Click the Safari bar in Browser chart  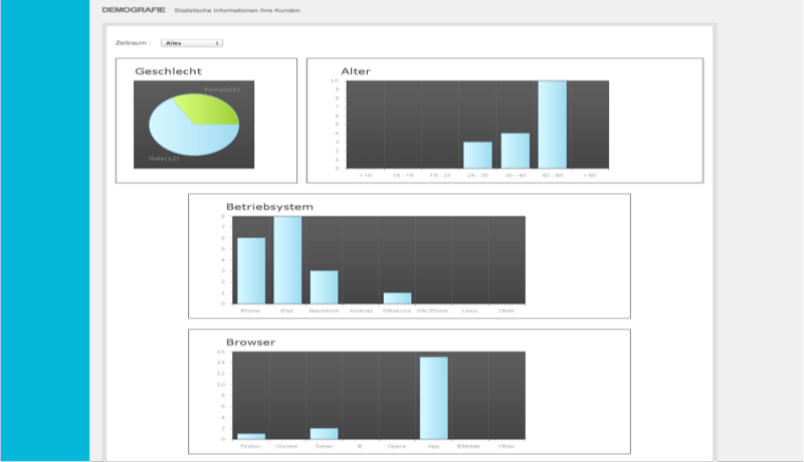(324, 433)
